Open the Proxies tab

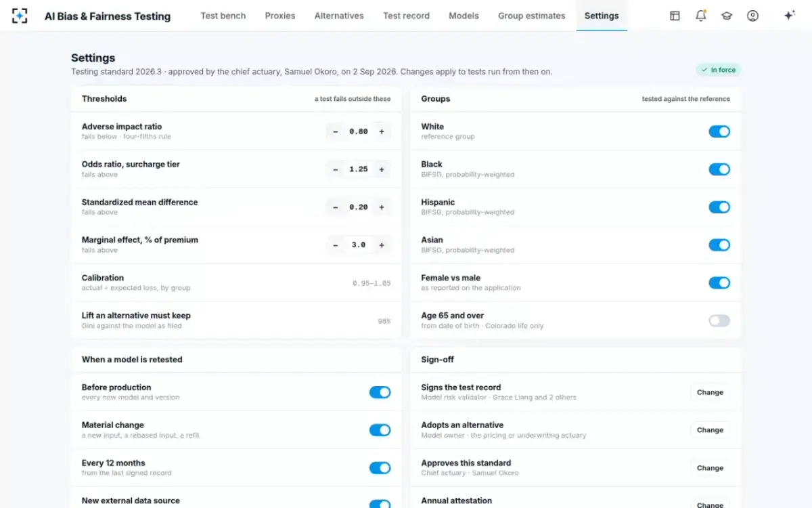[280, 16]
